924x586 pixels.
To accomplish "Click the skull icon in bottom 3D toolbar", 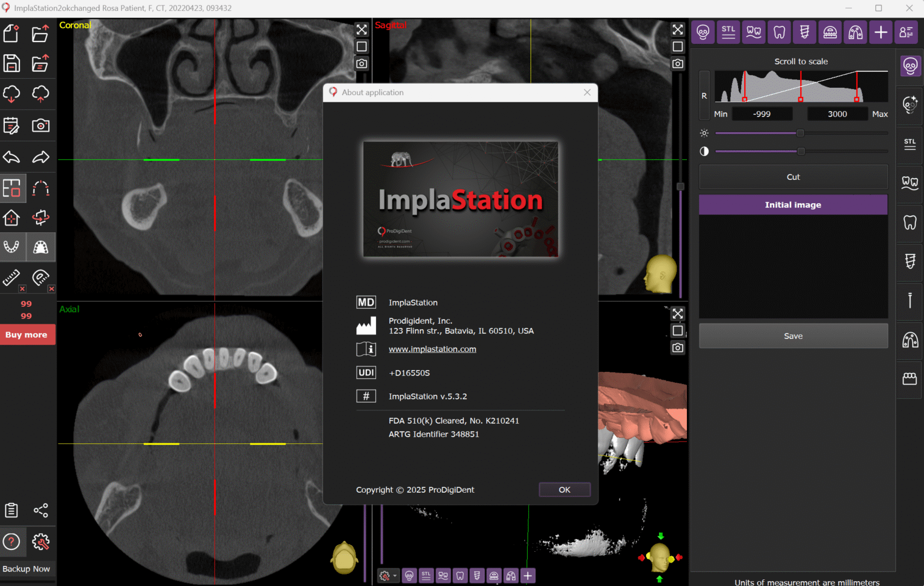I will (409, 576).
